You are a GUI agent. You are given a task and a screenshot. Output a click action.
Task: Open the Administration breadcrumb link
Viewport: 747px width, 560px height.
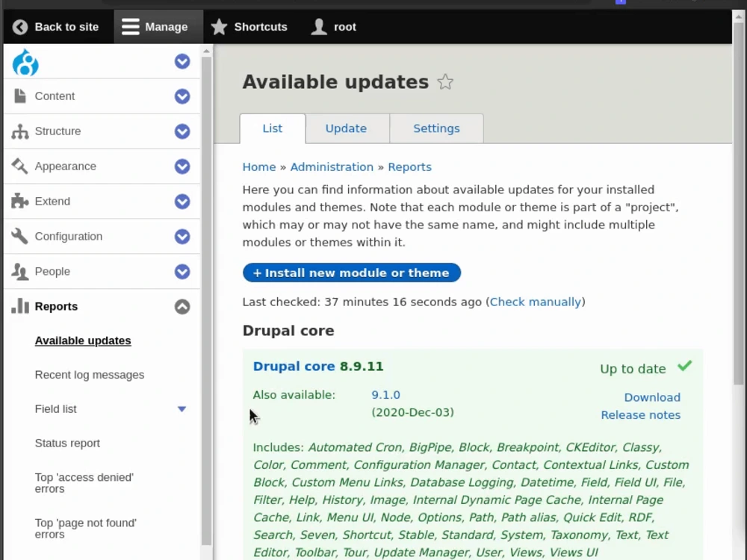332,167
